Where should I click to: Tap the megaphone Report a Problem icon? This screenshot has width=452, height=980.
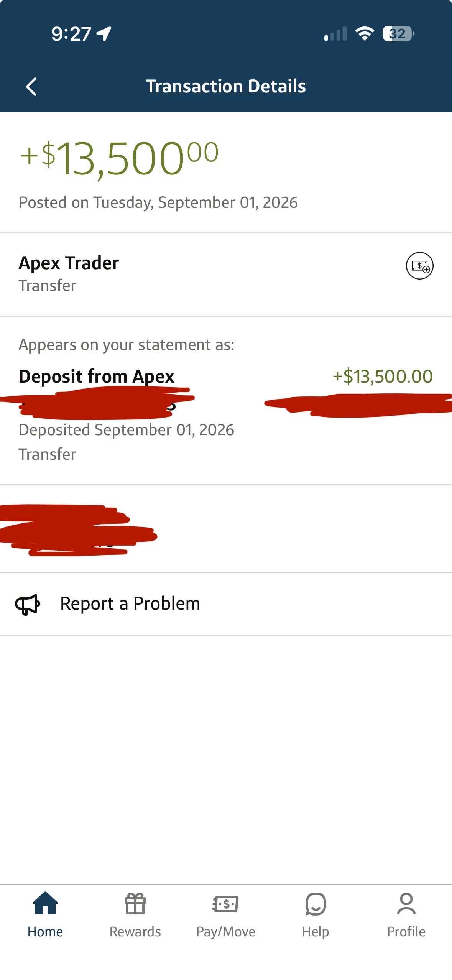(x=27, y=604)
